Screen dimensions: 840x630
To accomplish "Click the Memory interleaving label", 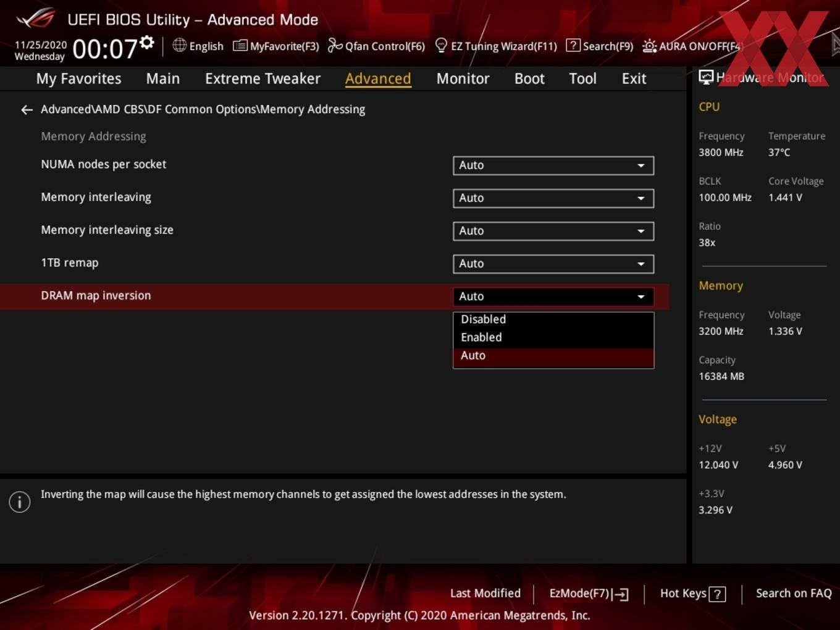I will pos(96,197).
